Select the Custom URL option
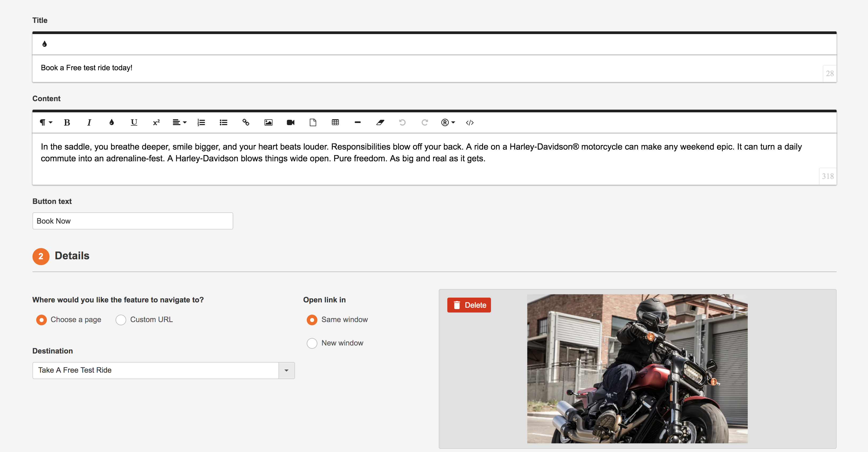The width and height of the screenshot is (868, 452). tap(121, 320)
